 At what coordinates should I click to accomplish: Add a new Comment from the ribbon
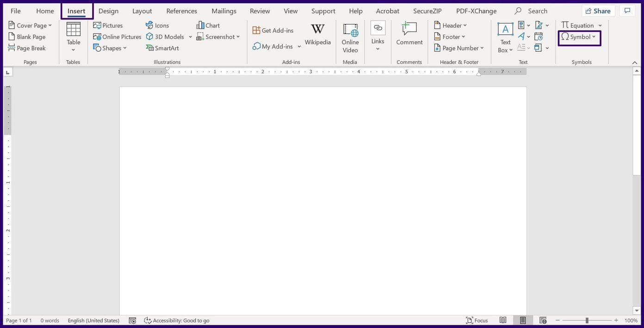[x=409, y=34]
